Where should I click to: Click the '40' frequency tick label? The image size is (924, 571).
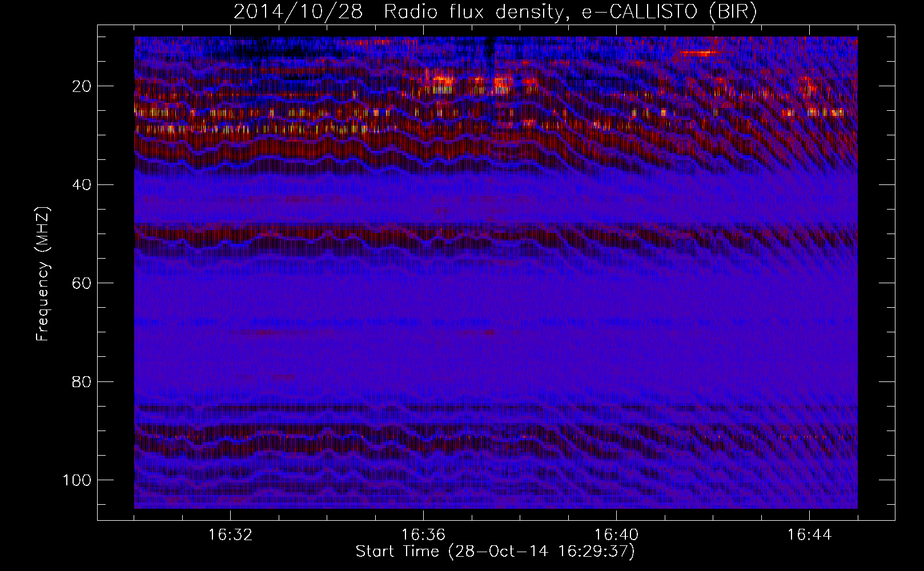[x=82, y=184]
